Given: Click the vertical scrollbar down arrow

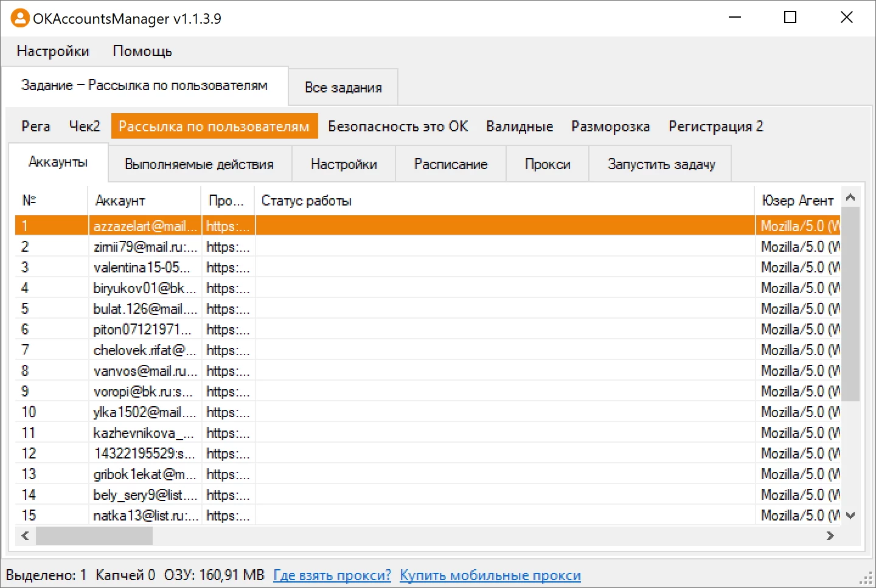Looking at the screenshot, I should coord(851,516).
